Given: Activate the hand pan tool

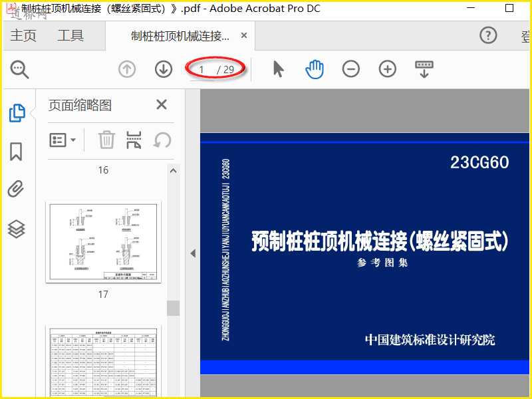Looking at the screenshot, I should point(315,69).
